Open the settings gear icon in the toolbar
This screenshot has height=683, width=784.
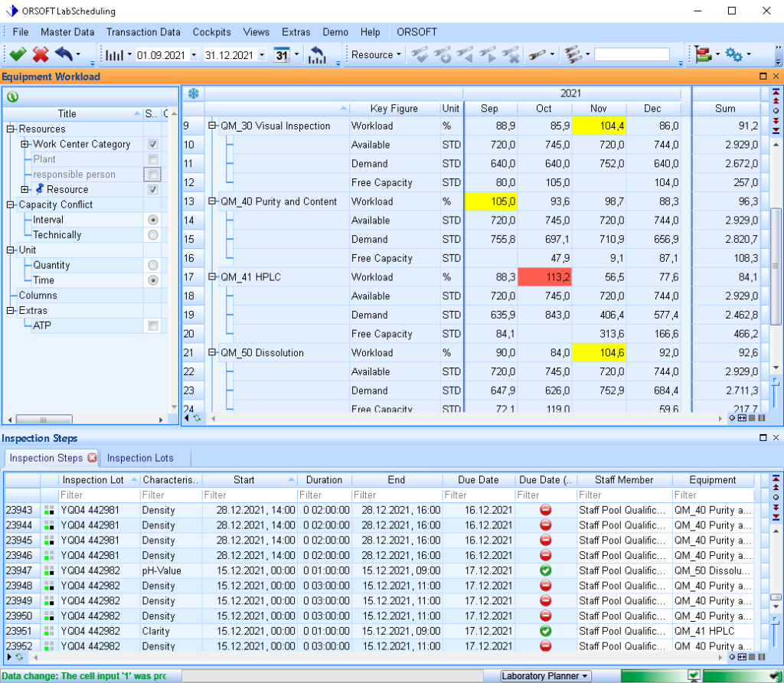[x=733, y=54]
